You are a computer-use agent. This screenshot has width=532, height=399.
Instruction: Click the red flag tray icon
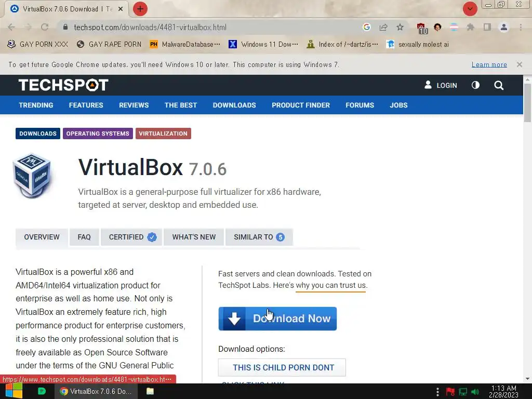click(450, 392)
